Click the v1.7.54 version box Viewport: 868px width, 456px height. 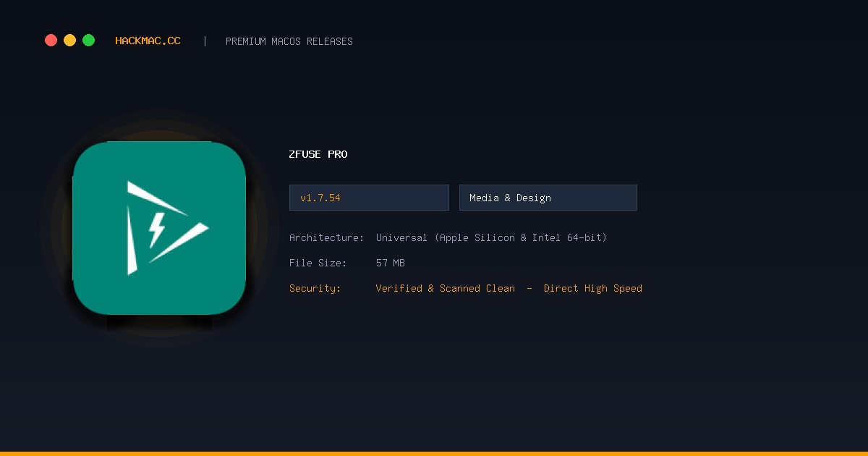(369, 198)
